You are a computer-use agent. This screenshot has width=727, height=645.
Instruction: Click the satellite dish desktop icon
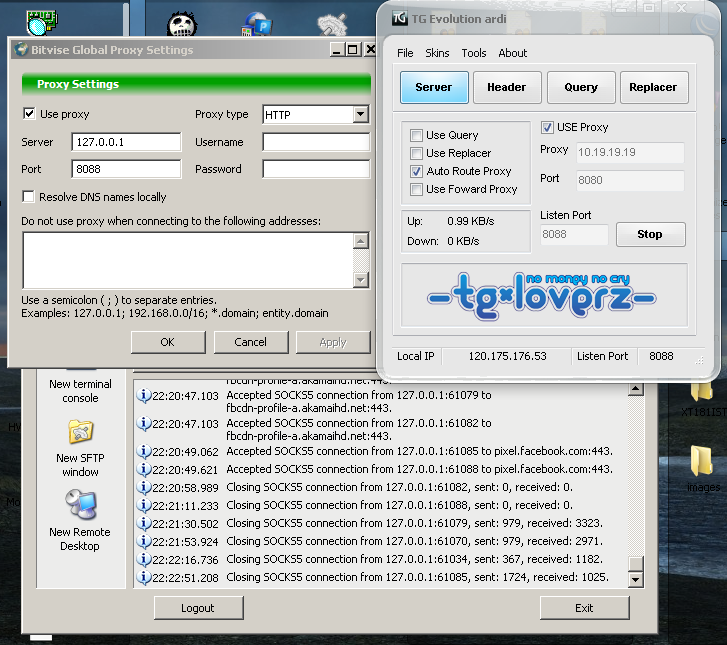coord(332,24)
